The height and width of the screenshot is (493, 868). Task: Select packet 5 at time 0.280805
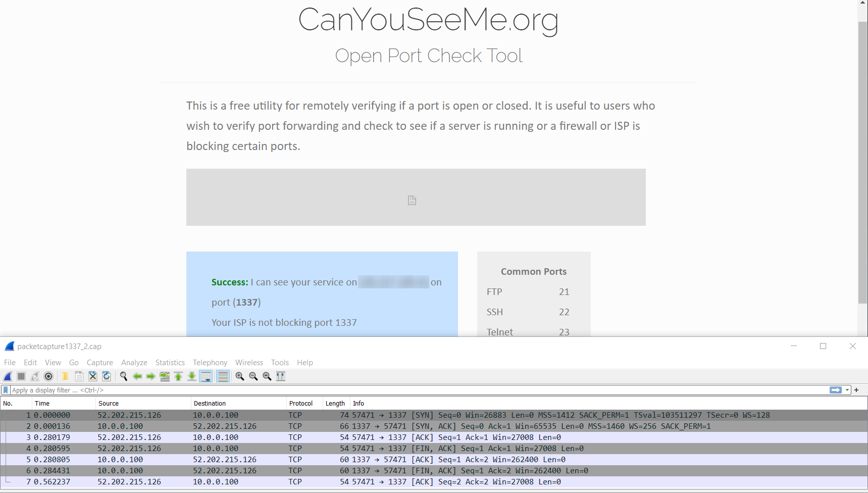pyautogui.click(x=434, y=460)
